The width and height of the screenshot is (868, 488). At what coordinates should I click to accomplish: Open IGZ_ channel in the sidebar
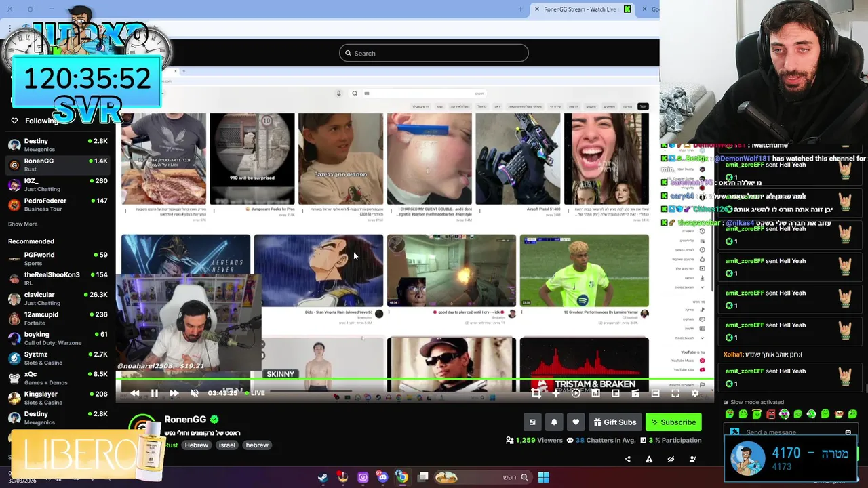coord(58,185)
